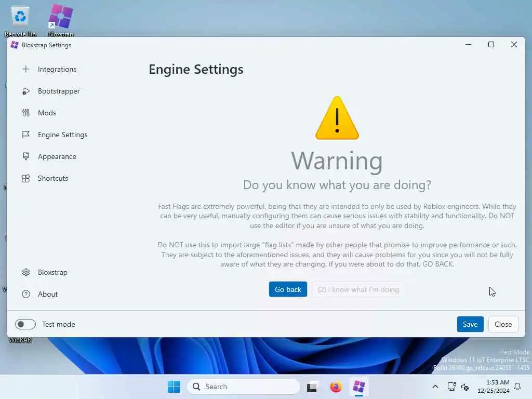Show hidden system tray icons
The height and width of the screenshot is (399, 532).
point(435,387)
